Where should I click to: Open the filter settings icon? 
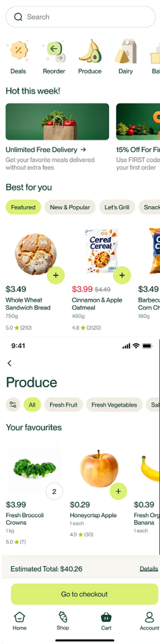(x=13, y=405)
